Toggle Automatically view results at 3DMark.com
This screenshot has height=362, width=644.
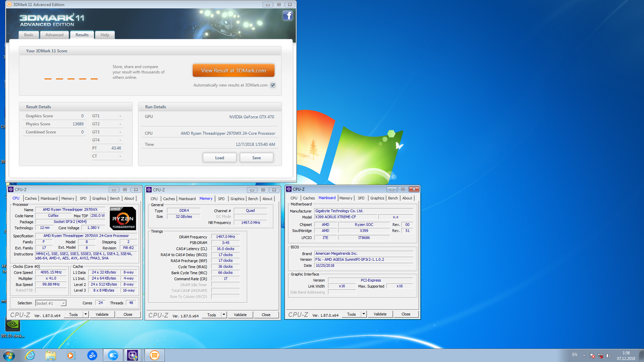(x=273, y=85)
